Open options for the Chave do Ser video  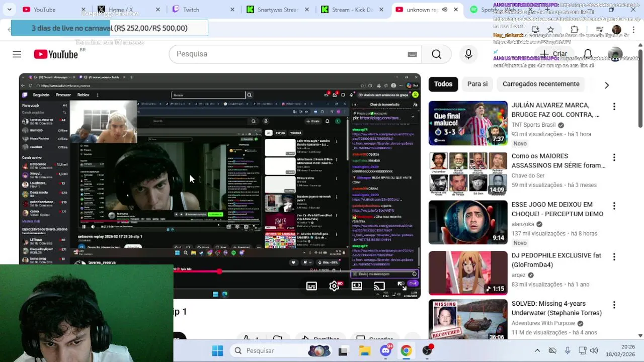point(614,157)
